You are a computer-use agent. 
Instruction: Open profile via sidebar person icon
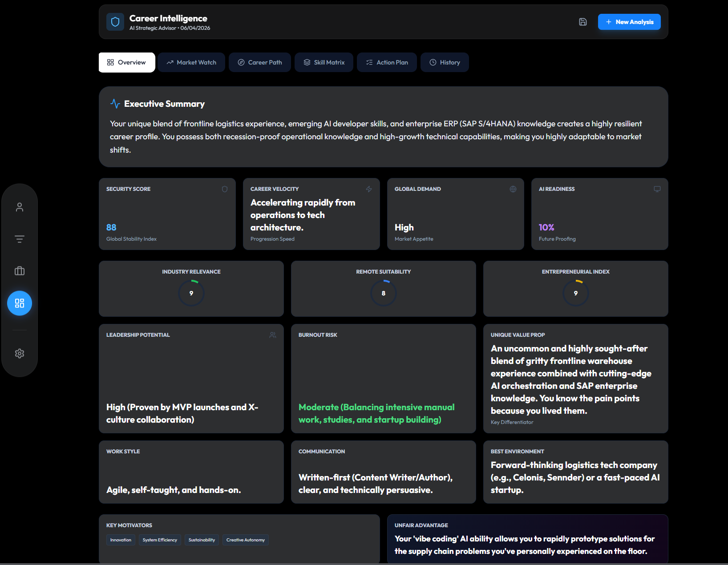pyautogui.click(x=20, y=207)
